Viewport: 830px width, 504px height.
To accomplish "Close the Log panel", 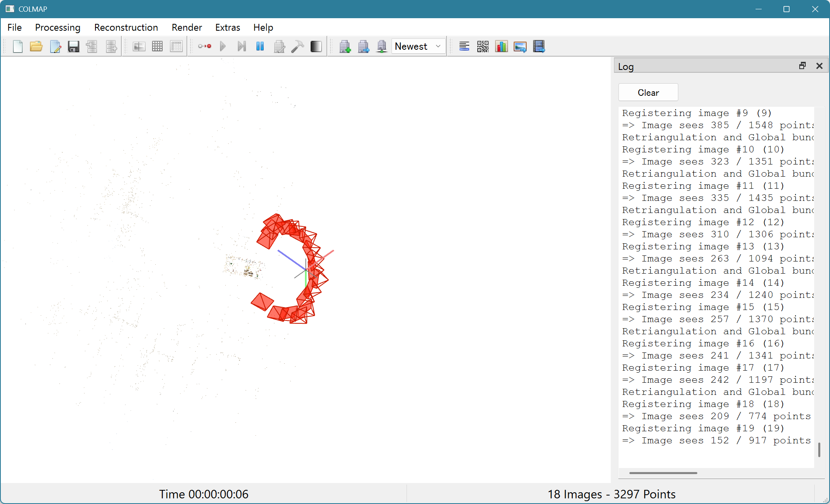I will tap(819, 66).
